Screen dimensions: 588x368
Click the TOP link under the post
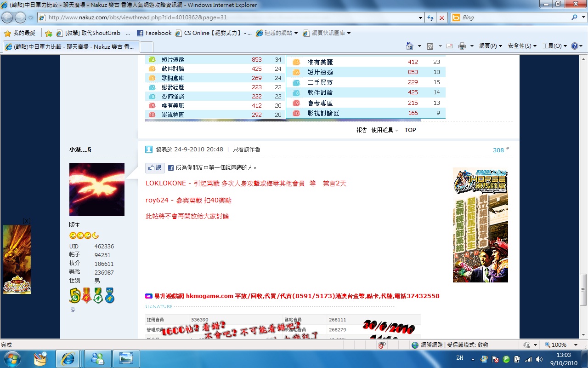coord(410,130)
